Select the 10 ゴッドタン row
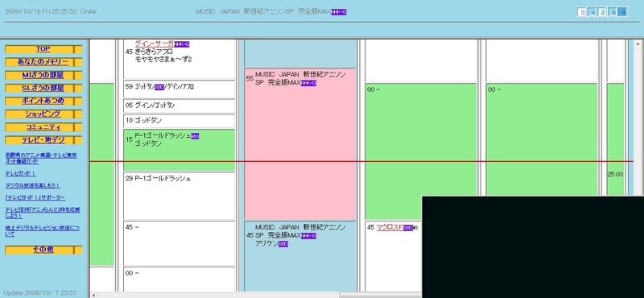The image size is (644, 298). 179,121
